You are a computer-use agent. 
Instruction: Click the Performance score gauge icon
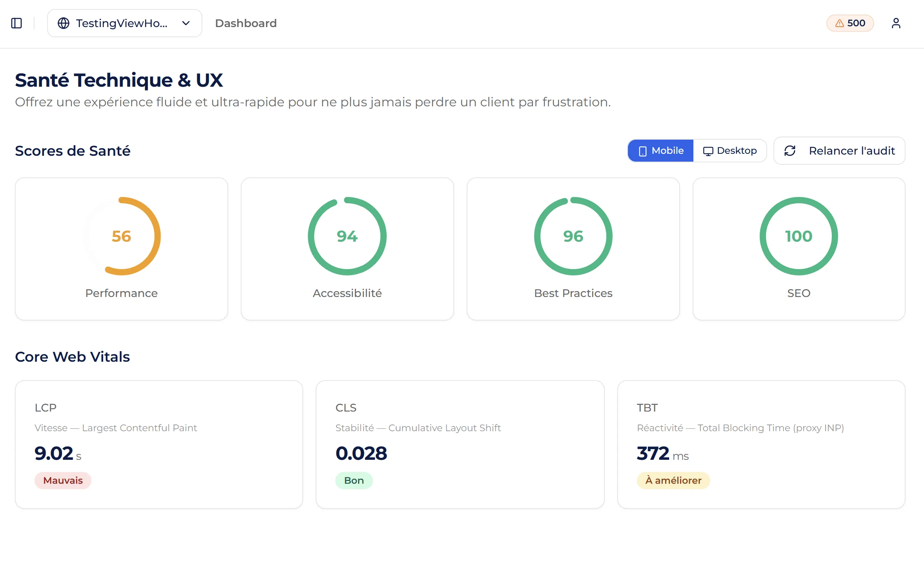(x=122, y=236)
